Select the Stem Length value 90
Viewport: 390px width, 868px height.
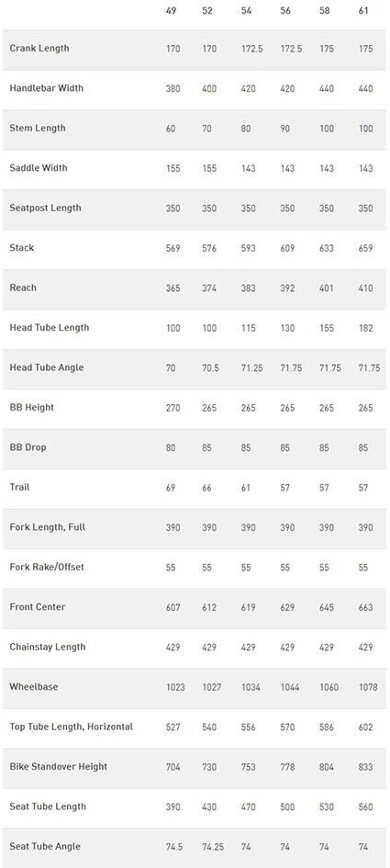coord(285,129)
